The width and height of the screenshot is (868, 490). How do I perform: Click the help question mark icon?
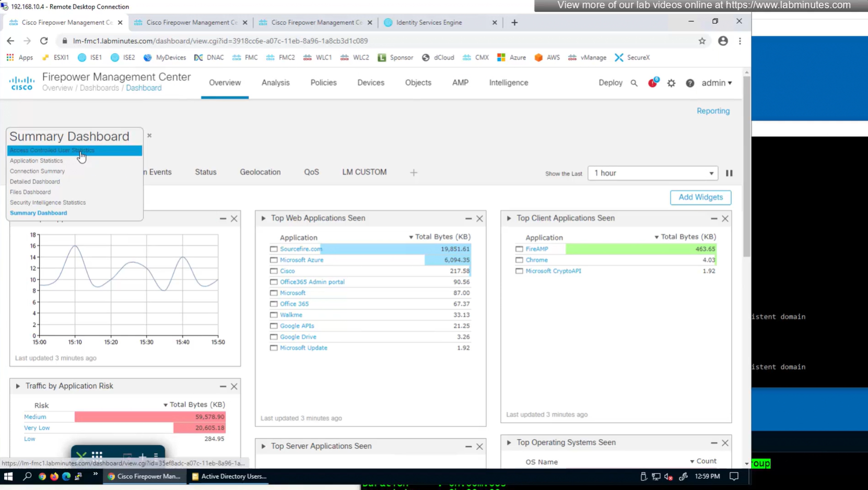[x=690, y=83]
